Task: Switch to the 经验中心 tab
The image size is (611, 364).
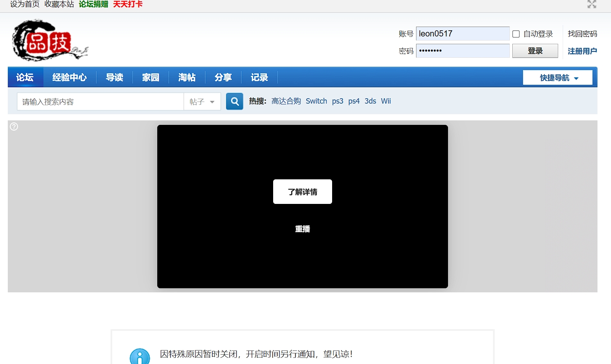Action: [70, 77]
